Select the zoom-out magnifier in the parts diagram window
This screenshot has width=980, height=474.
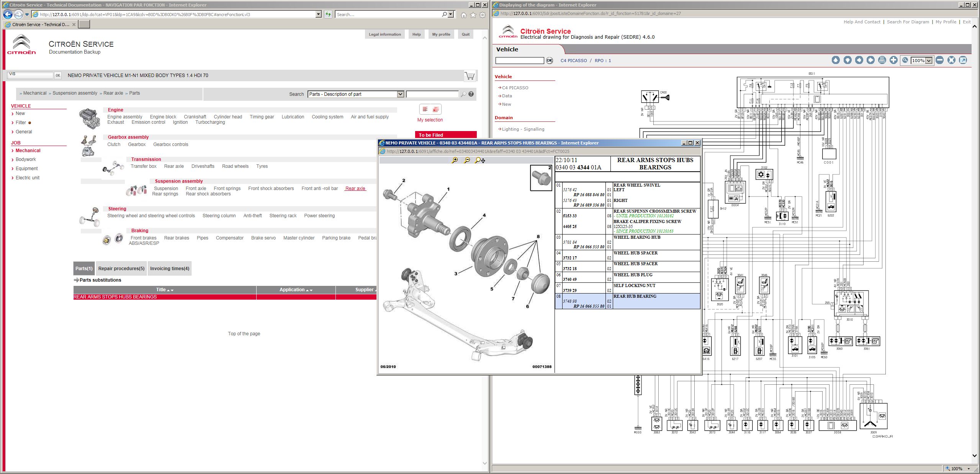click(x=467, y=161)
